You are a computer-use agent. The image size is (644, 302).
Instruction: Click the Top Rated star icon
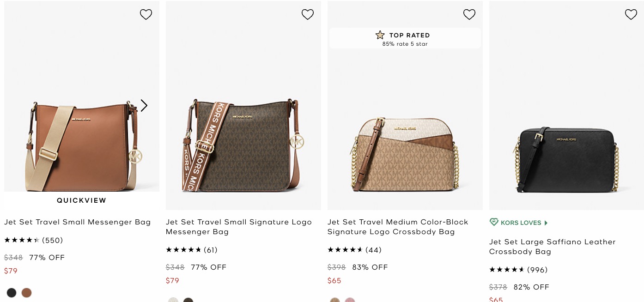coord(380,35)
